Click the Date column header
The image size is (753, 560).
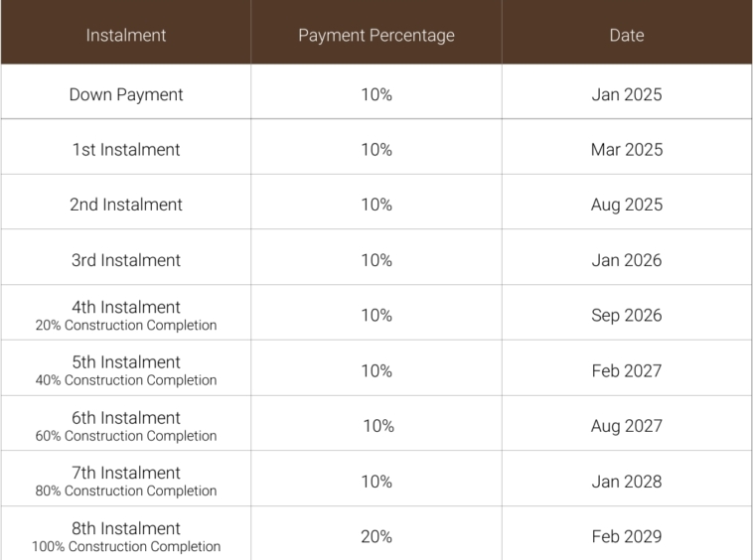pos(626,35)
